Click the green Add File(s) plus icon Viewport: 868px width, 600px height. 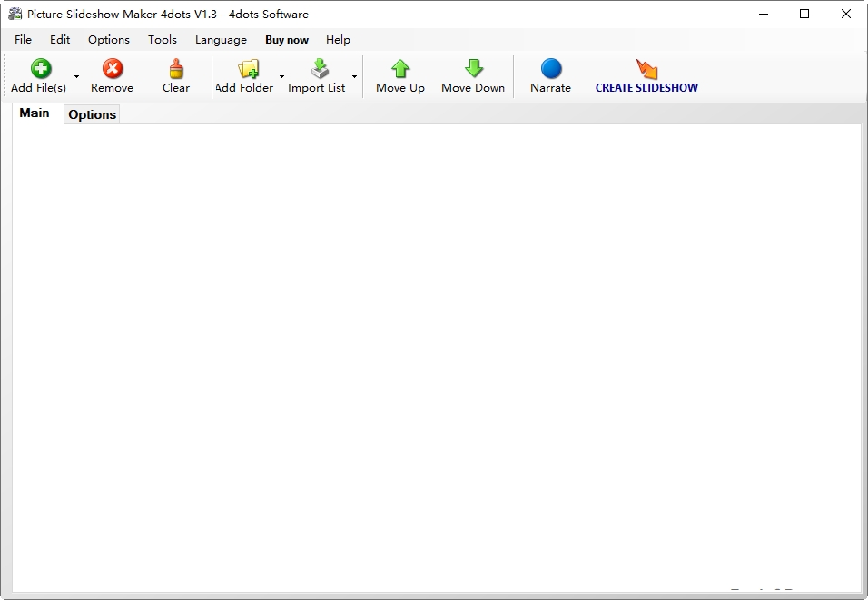coord(41,69)
